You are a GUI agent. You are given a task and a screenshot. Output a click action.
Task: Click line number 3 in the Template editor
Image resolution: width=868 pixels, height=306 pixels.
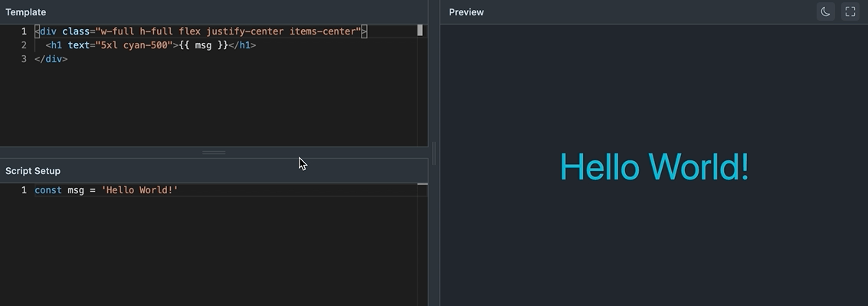coord(24,59)
